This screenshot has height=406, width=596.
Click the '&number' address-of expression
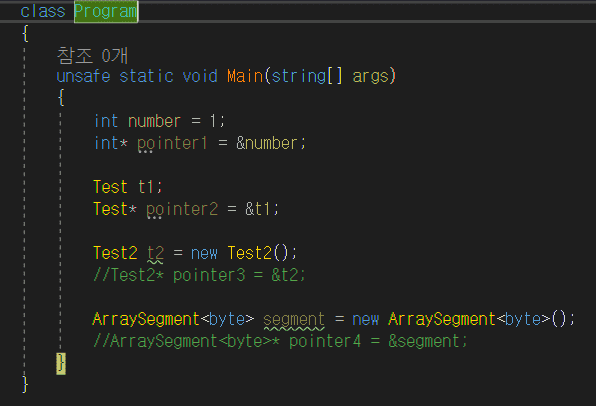point(266,143)
